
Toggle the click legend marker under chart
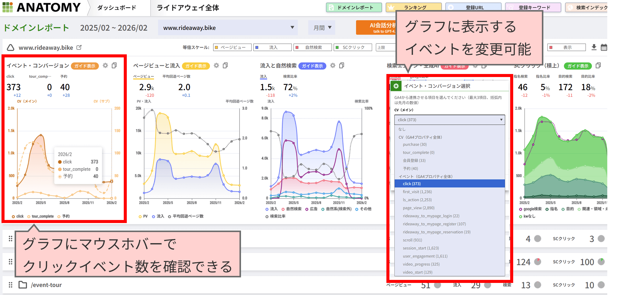click(13, 216)
